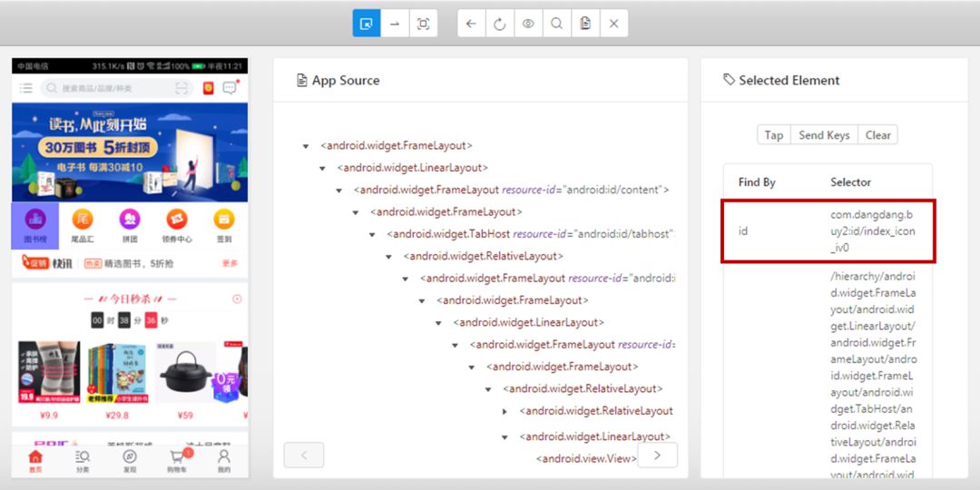
Task: Expand the collapsed android.widget.RelativeLayout node
Action: click(x=505, y=412)
